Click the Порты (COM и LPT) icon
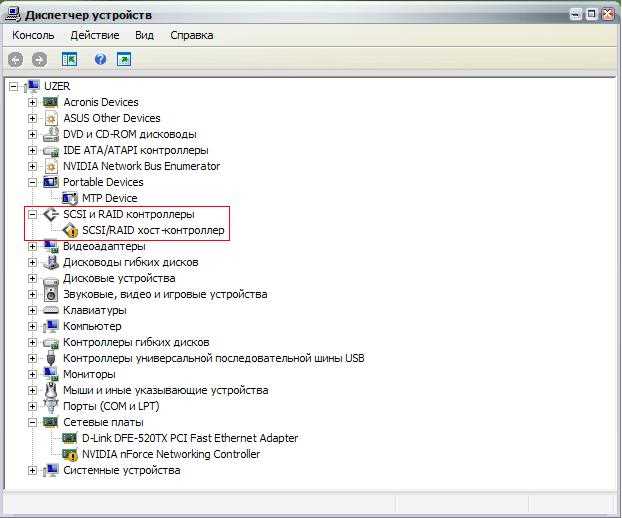Screen dimensions: 622x518 click(51, 406)
